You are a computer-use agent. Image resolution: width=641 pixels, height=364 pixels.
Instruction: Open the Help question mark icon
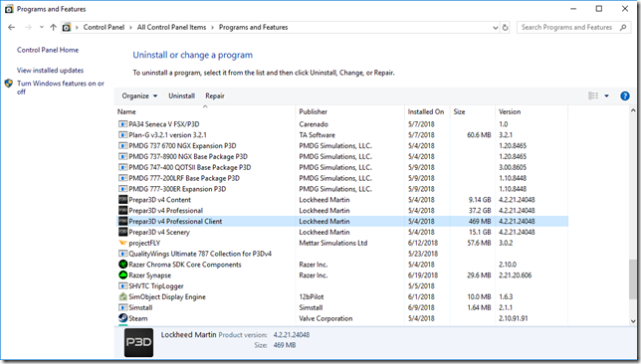[x=625, y=96]
